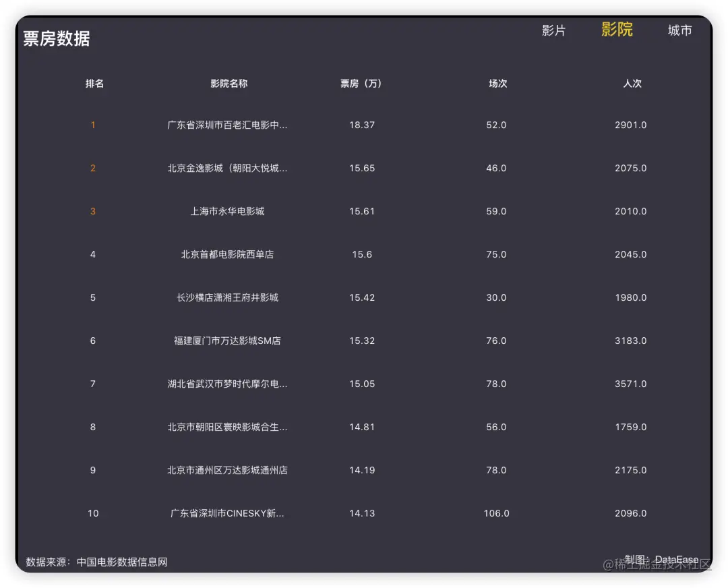The width and height of the screenshot is (728, 588).
Task: Click screenings value 56.0
Action: pyautogui.click(x=496, y=428)
